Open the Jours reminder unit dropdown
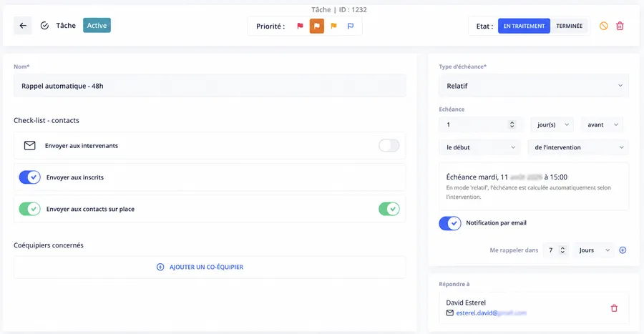Viewport: 644px width, 334px height. (x=594, y=250)
